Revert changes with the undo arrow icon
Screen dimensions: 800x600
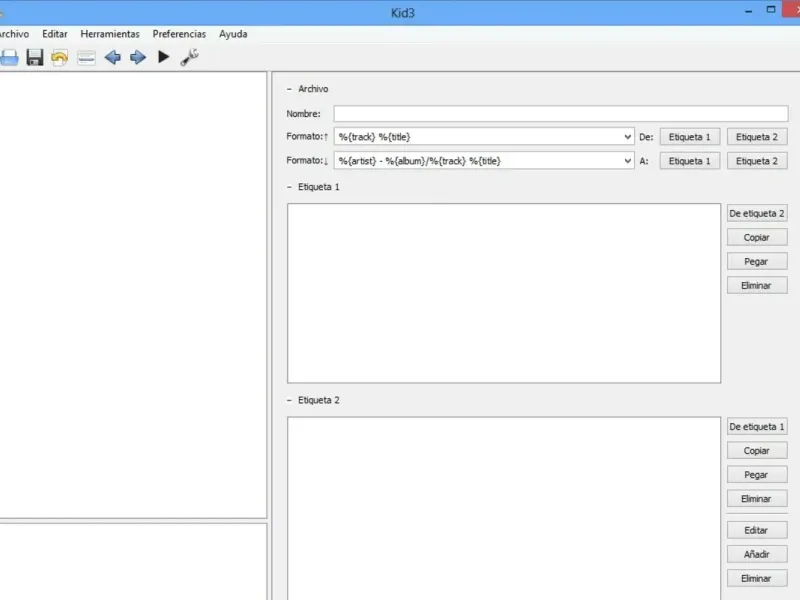pos(60,57)
